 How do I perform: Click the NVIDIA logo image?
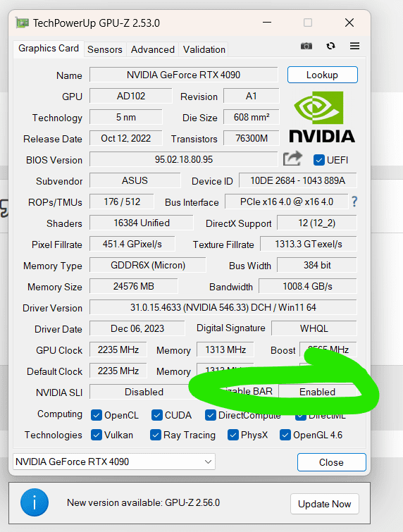[322, 117]
